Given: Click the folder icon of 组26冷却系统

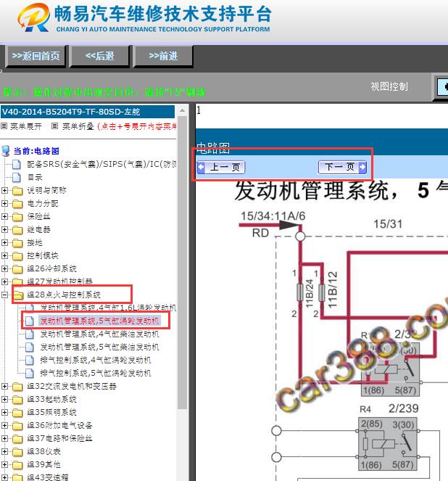Looking at the screenshot, I should 17,268.
